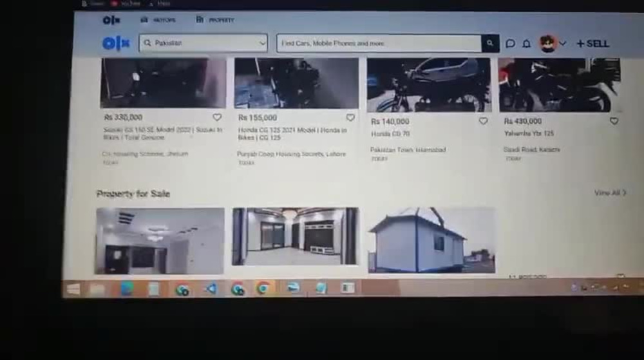644x360 pixels.
Task: Open the Pakistan location dropdown
Action: pos(204,43)
